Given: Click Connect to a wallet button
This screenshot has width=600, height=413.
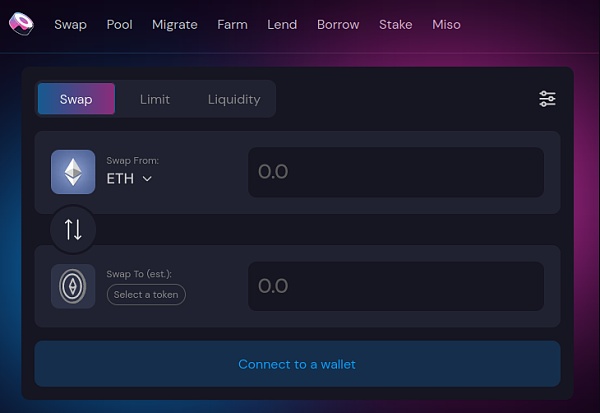Looking at the screenshot, I should 297,364.
